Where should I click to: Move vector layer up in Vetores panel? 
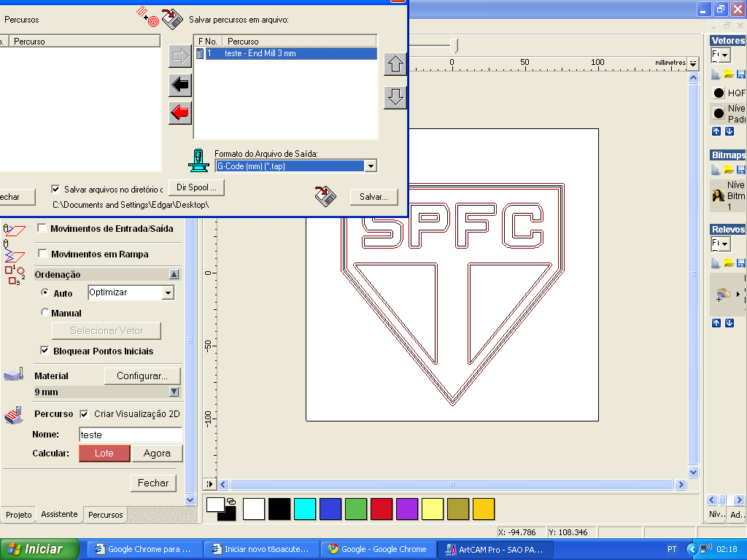pyautogui.click(x=716, y=131)
